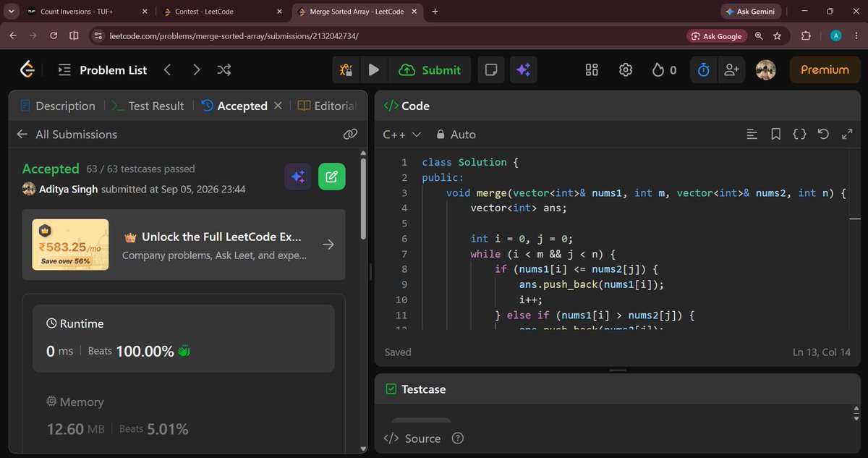The height and width of the screenshot is (458, 868).
Task: Select the Accepted tab
Action: (234, 106)
